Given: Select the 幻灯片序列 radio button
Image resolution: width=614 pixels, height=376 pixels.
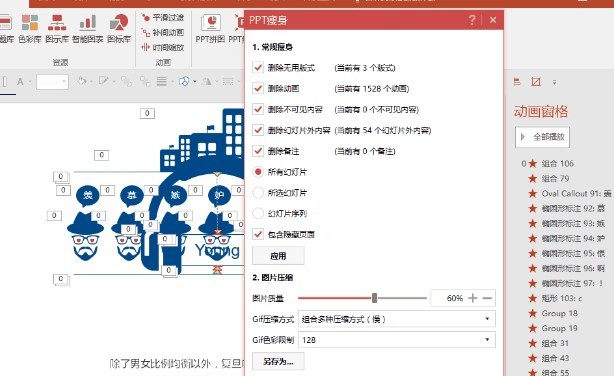Looking at the screenshot, I should click(x=258, y=213).
